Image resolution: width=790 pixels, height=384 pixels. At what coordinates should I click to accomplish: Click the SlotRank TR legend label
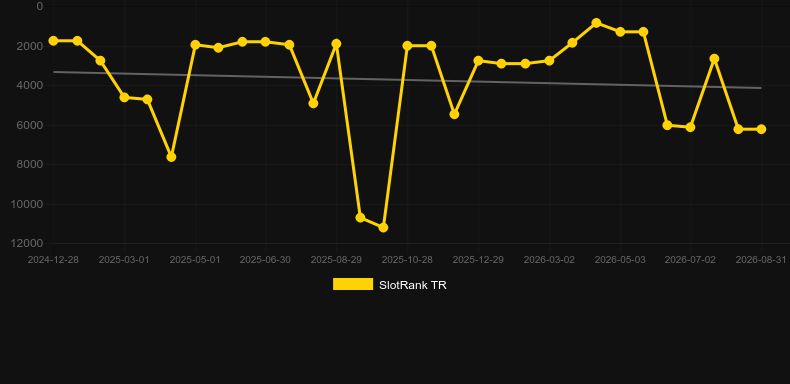coord(413,285)
